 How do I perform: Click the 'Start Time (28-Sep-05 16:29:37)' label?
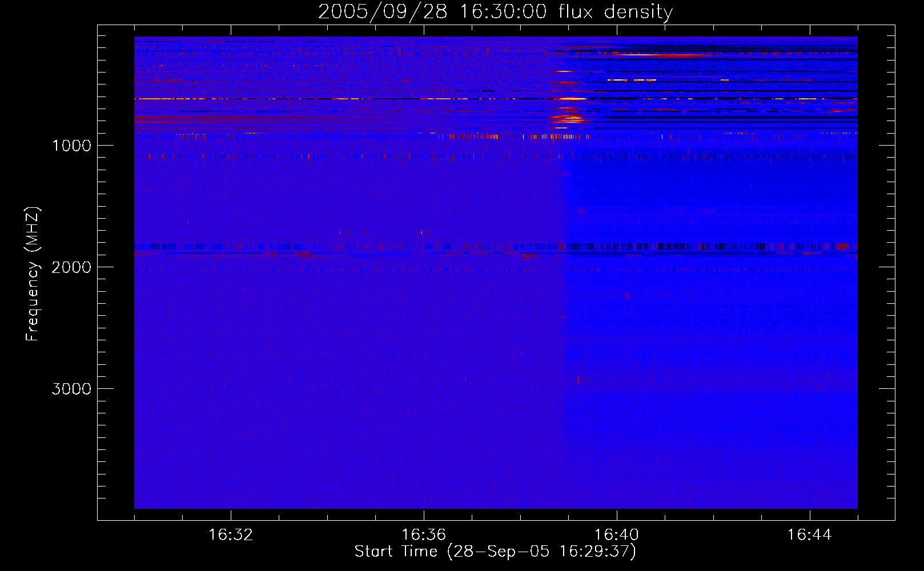click(495, 552)
